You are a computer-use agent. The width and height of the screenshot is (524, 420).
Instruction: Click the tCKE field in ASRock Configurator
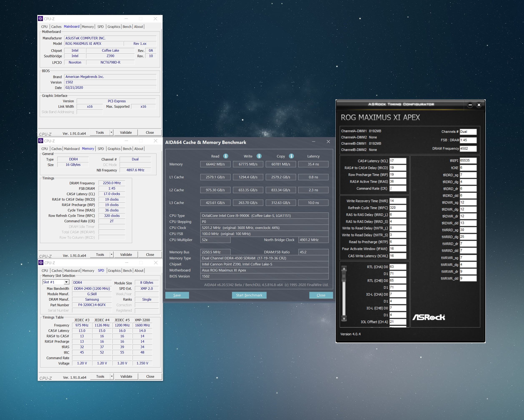[468, 168]
